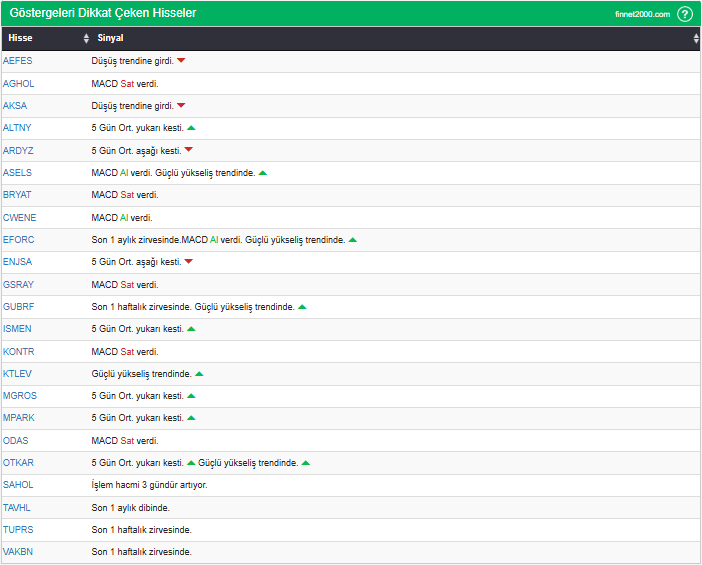Click the red down arrow in ENJSA row
702x565 pixels.
coord(188,261)
